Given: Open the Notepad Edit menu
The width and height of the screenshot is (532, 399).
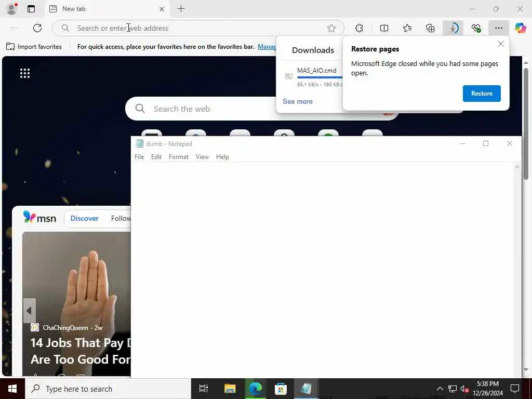Looking at the screenshot, I should pos(156,157).
